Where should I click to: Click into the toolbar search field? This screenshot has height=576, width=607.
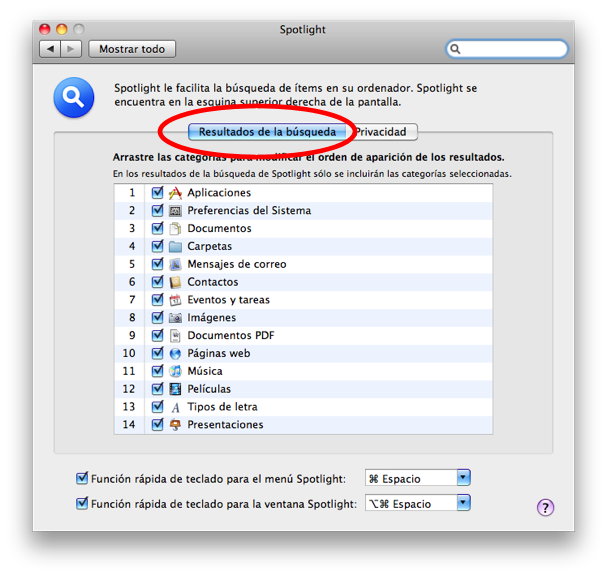tap(507, 49)
